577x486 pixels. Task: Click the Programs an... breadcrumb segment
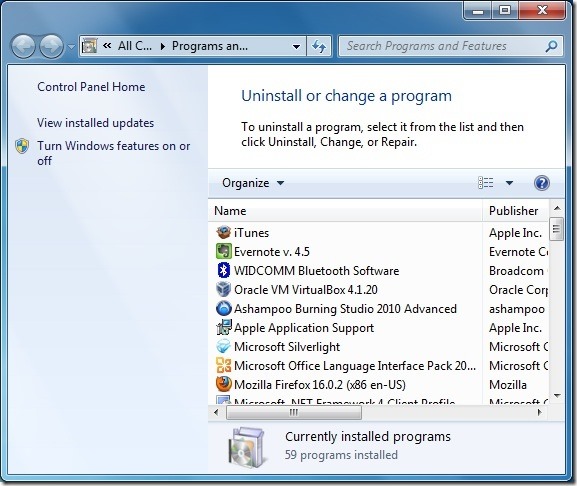tap(210, 46)
